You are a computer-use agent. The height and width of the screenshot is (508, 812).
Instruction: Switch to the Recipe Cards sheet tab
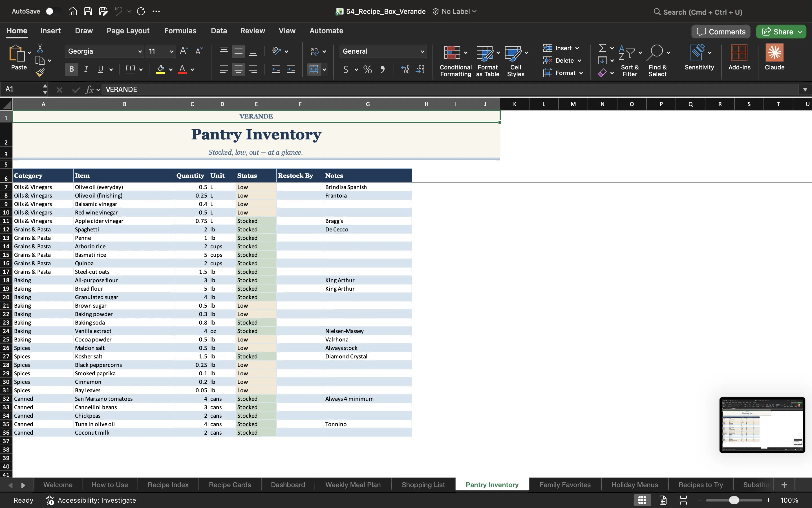pos(230,485)
